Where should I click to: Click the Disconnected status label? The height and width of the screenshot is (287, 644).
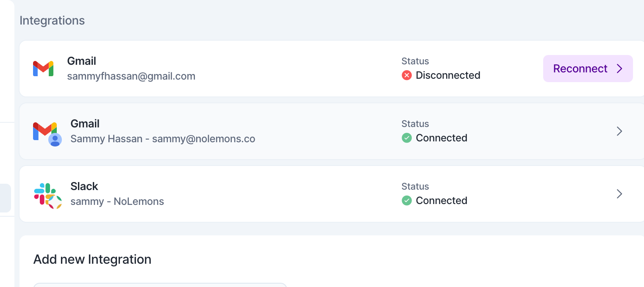click(x=448, y=75)
